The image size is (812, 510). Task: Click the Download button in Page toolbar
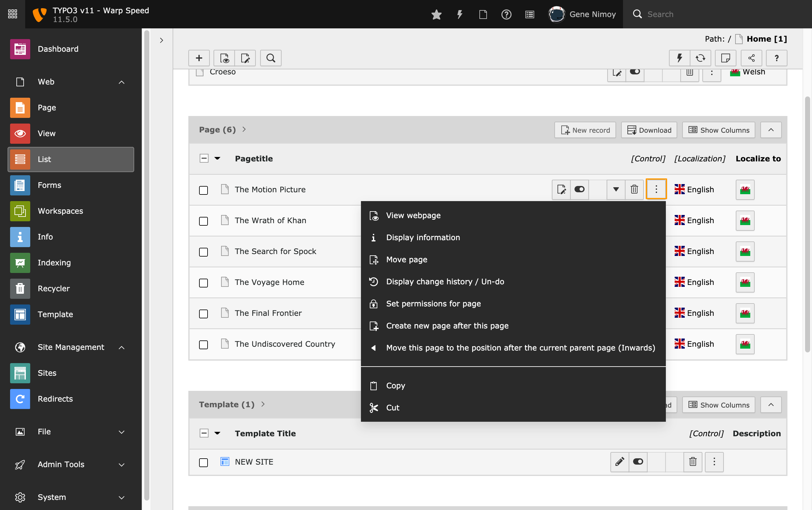649,129
